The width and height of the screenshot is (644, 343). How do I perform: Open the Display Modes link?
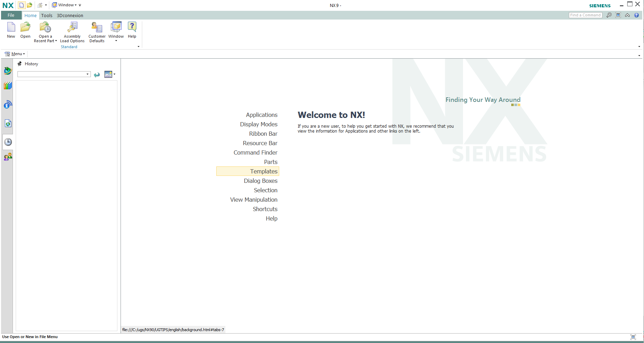pyautogui.click(x=259, y=124)
